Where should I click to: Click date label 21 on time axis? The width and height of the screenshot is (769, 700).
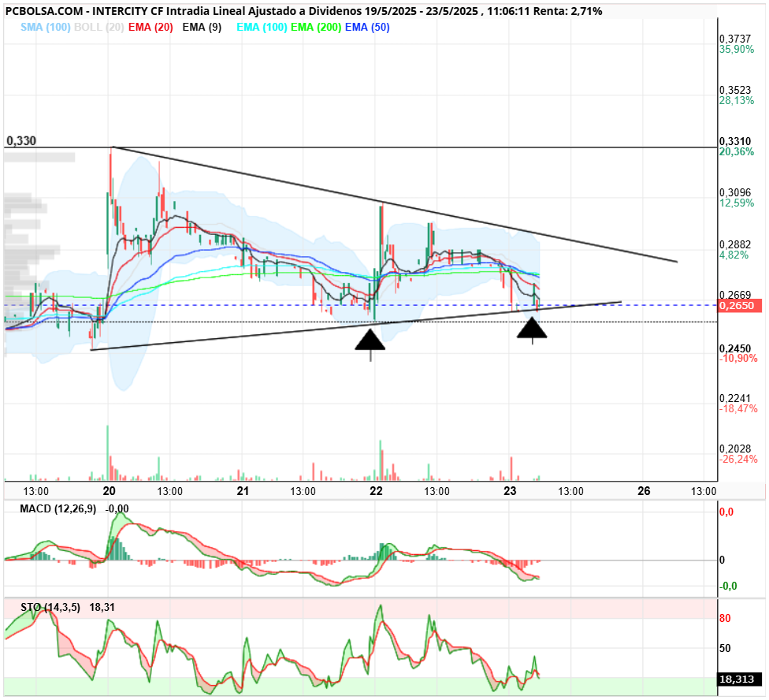coord(243,491)
